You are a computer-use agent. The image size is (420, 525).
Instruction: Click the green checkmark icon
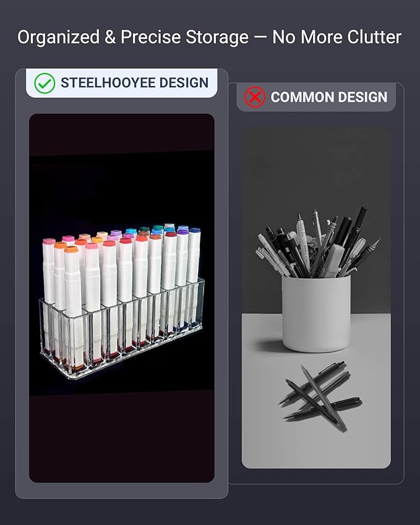[45, 83]
